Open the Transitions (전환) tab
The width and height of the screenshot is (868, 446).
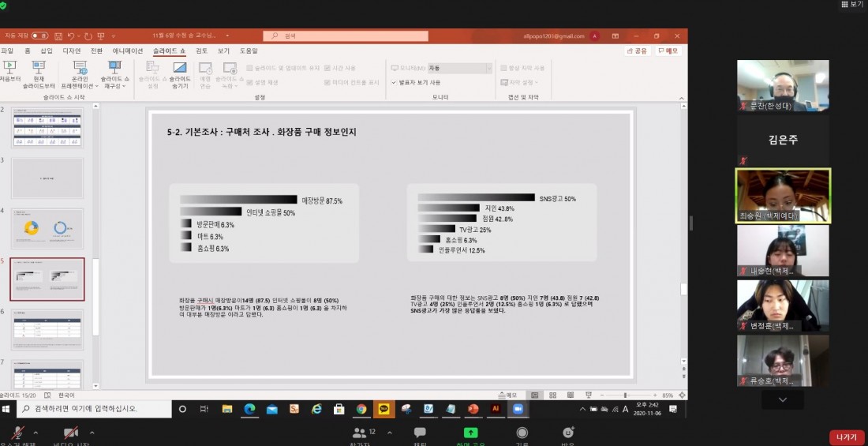click(96, 51)
